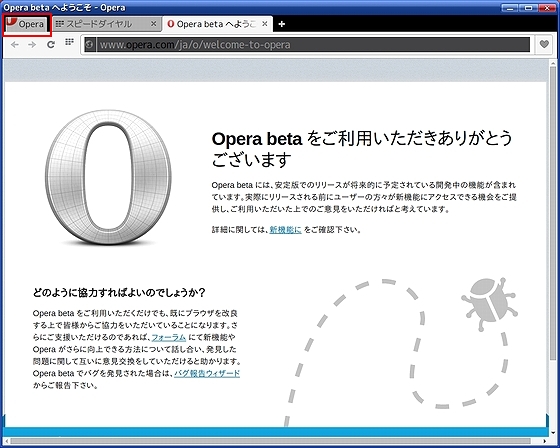Screen dimensions: 560x448
Task: Go forward to next page
Action: (32, 45)
